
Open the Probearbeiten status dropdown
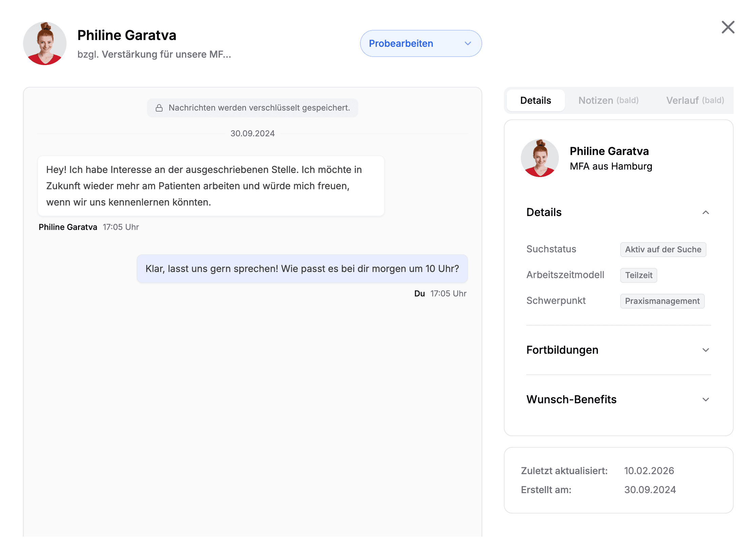pos(421,43)
